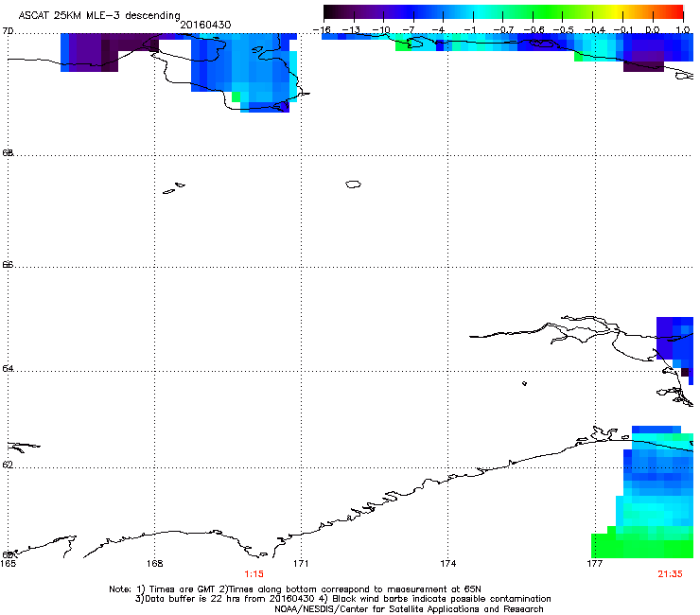Click the longitude label "177"
700x615 pixels.
(x=595, y=564)
